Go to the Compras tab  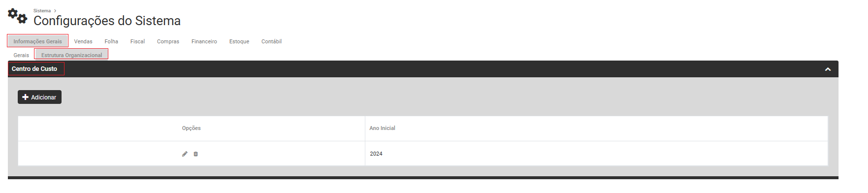168,41
